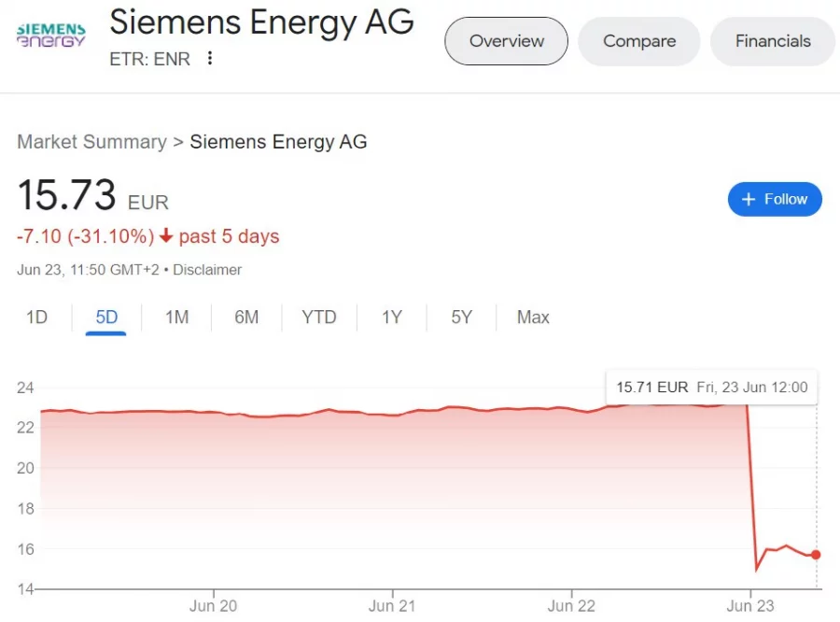This screenshot has width=840, height=622.
Task: Open the Disclaimer link
Action: 207,270
